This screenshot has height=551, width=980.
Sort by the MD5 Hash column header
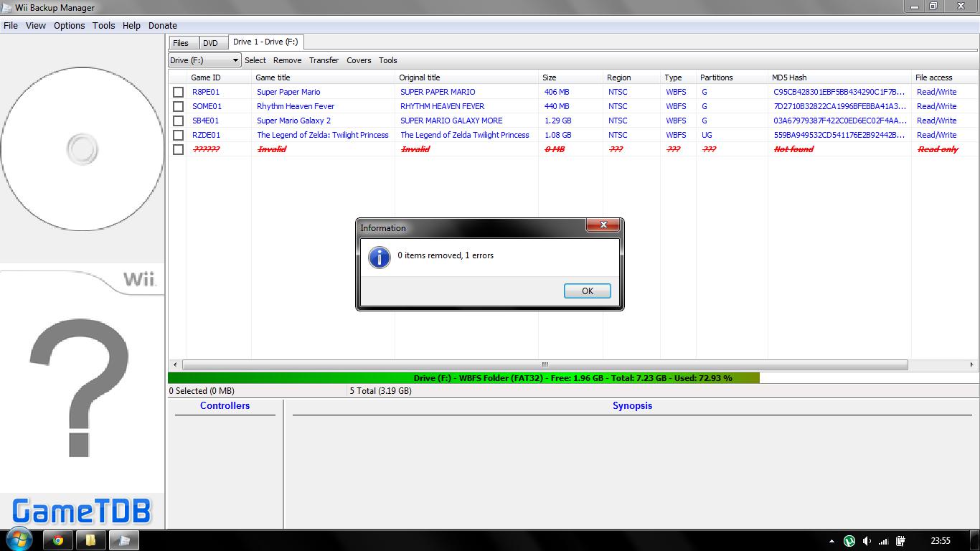pyautogui.click(x=839, y=77)
